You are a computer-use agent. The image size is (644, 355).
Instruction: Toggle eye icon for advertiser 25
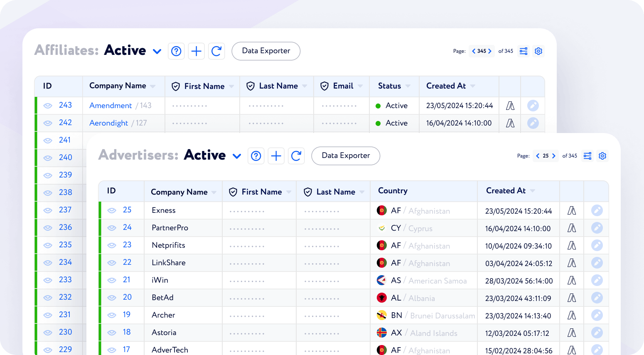112,210
